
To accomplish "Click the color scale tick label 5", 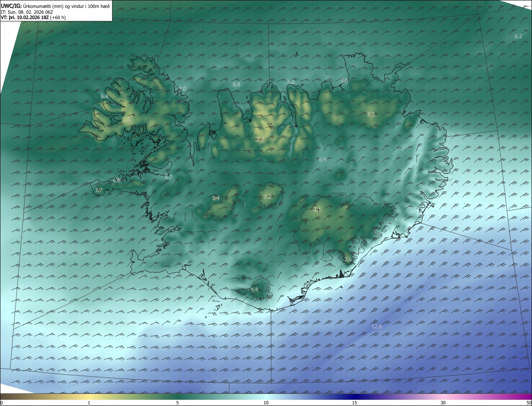I will (177, 403).
